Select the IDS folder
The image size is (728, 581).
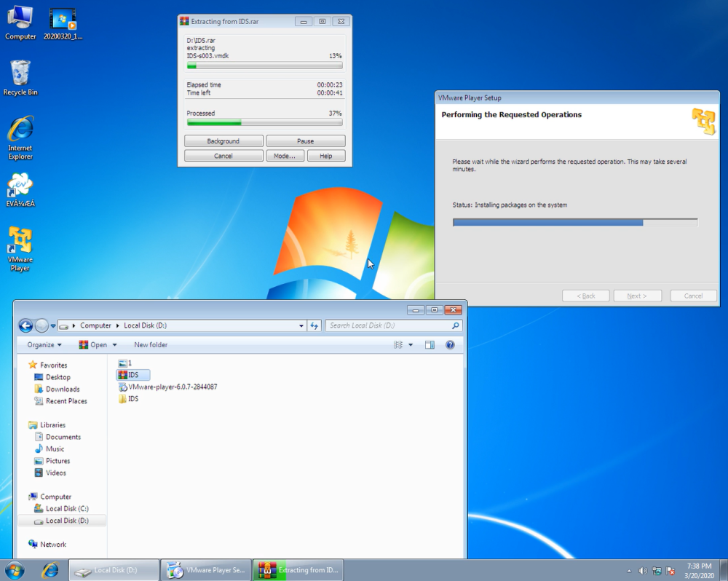129,399
